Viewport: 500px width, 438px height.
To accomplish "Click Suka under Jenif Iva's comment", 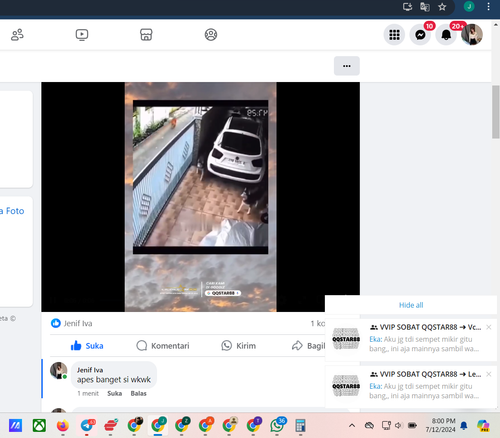I will point(114,393).
